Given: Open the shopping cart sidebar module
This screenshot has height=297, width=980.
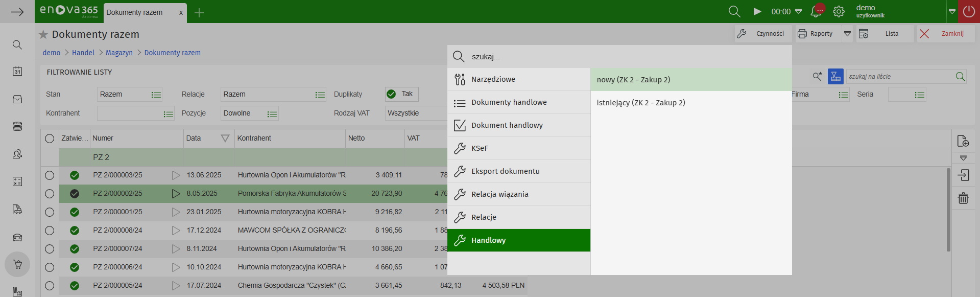Looking at the screenshot, I should (x=17, y=264).
